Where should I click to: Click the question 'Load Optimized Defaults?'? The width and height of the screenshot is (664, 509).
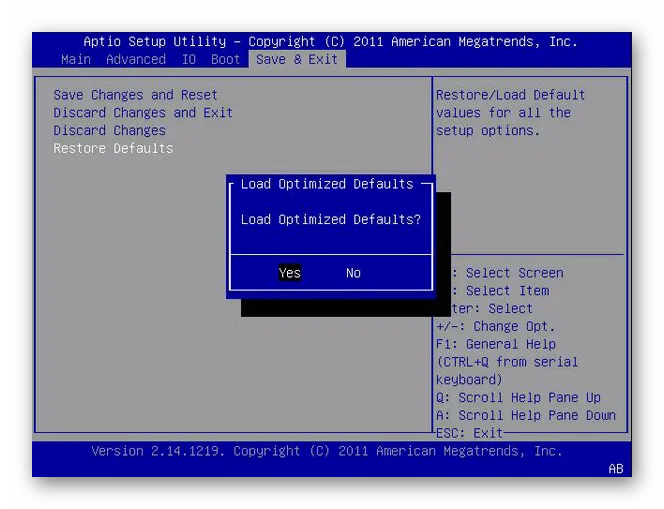click(x=331, y=219)
